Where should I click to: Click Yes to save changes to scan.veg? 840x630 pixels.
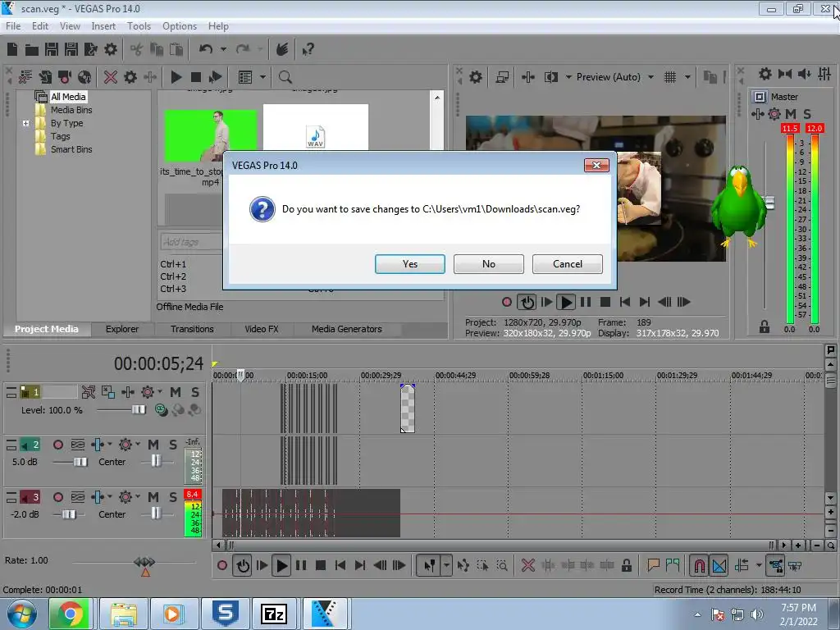[410, 263]
